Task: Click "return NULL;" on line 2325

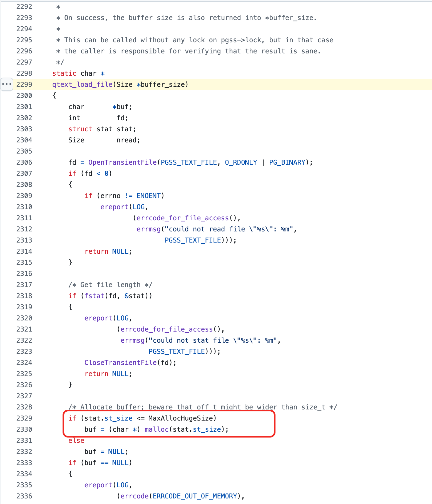Action: [108, 374]
